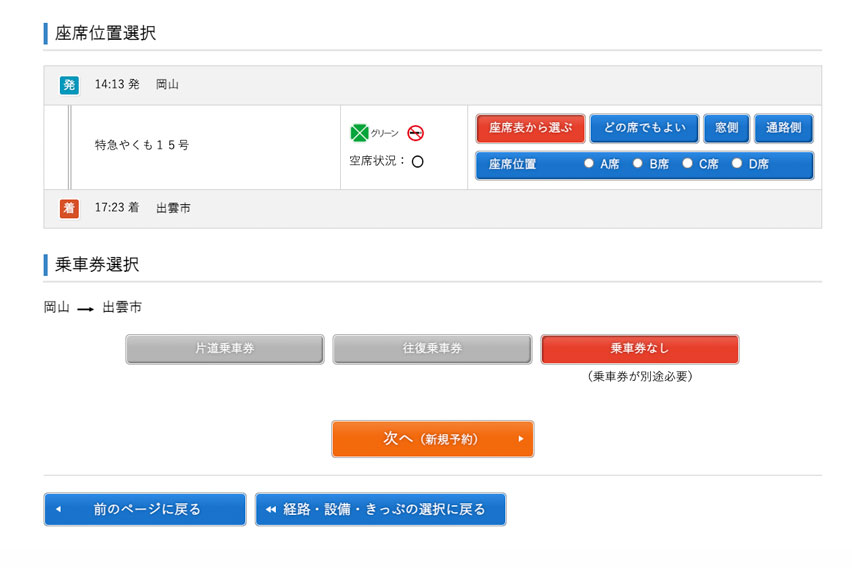Choose どの席でもよい seat preference
Viewport: 852px width, 568px height.
click(644, 128)
